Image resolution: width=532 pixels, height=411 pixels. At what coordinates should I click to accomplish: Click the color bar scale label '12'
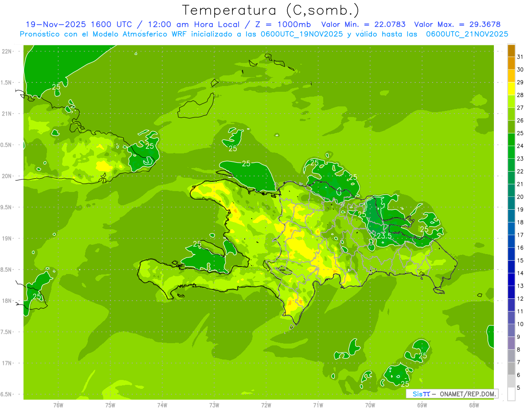pyautogui.click(x=520, y=298)
